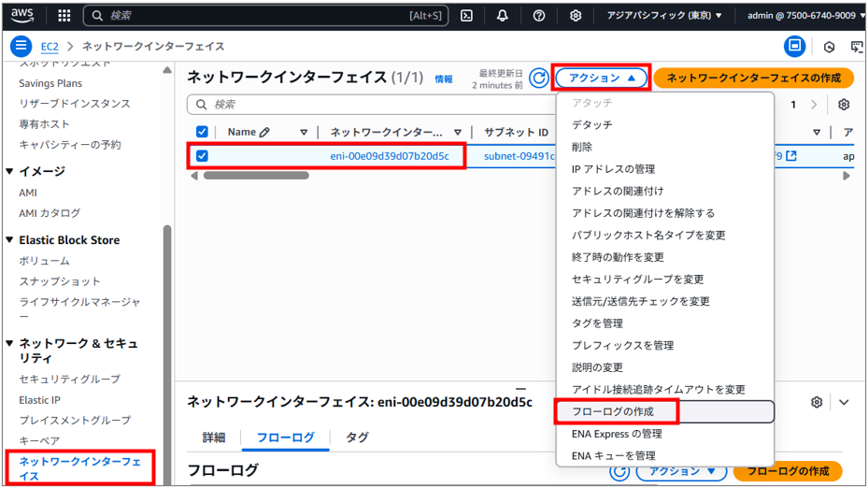The height and width of the screenshot is (488, 868).
Task: Sort by ネットワークインター column arrow
Action: (457, 132)
